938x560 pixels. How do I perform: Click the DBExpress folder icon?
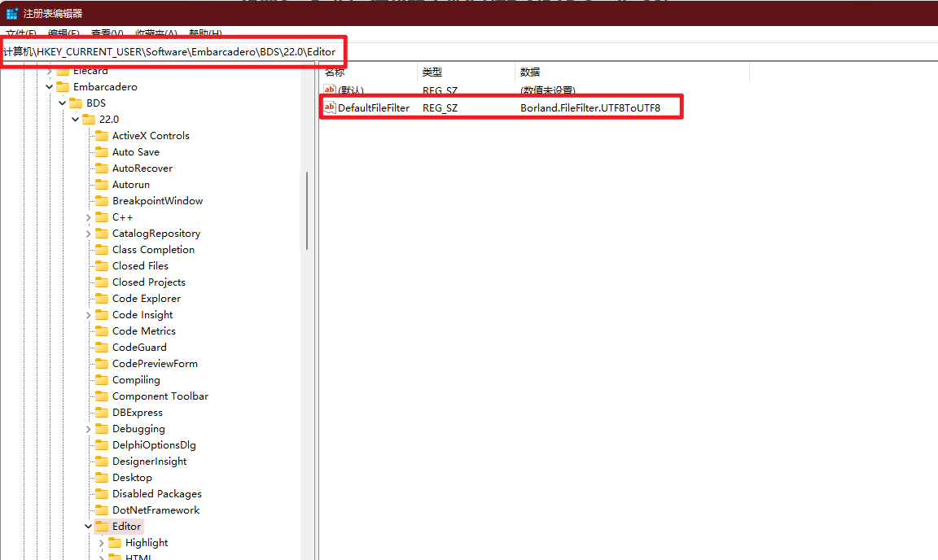pos(101,412)
